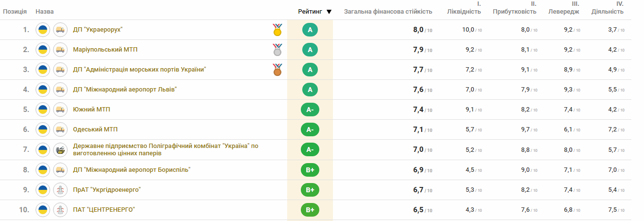Click truck icon beside Міжнародний аеропорт Бориспіль

click(x=60, y=170)
